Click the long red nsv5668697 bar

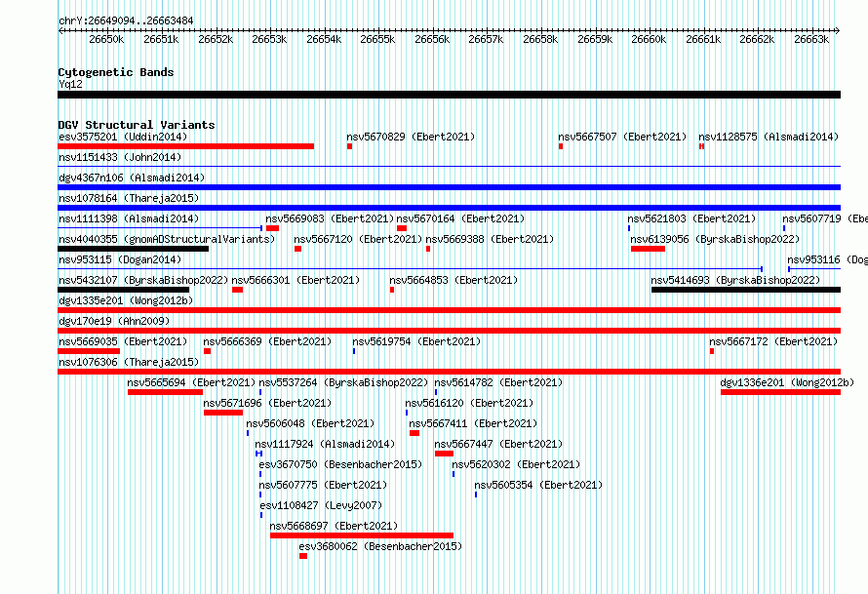362,535
